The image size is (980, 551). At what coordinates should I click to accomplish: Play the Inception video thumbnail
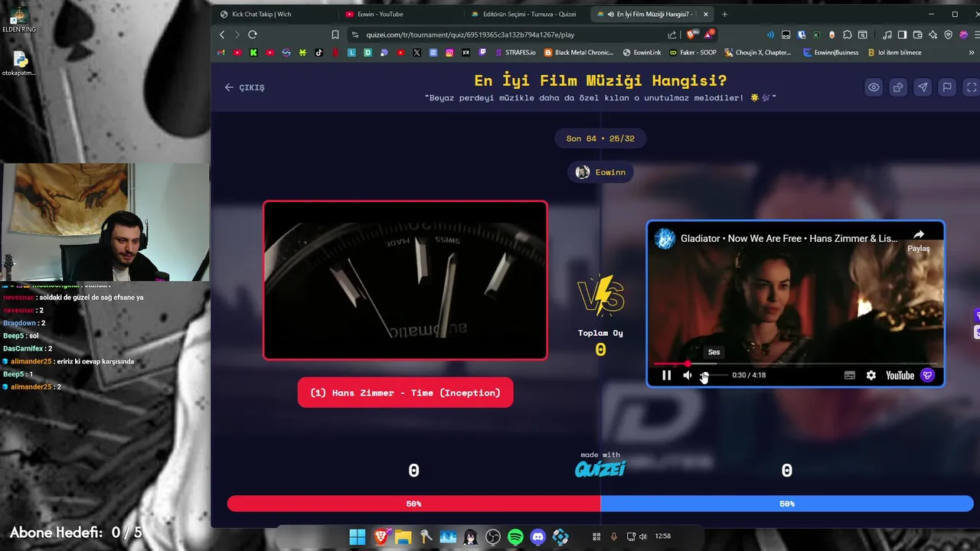[x=405, y=280]
